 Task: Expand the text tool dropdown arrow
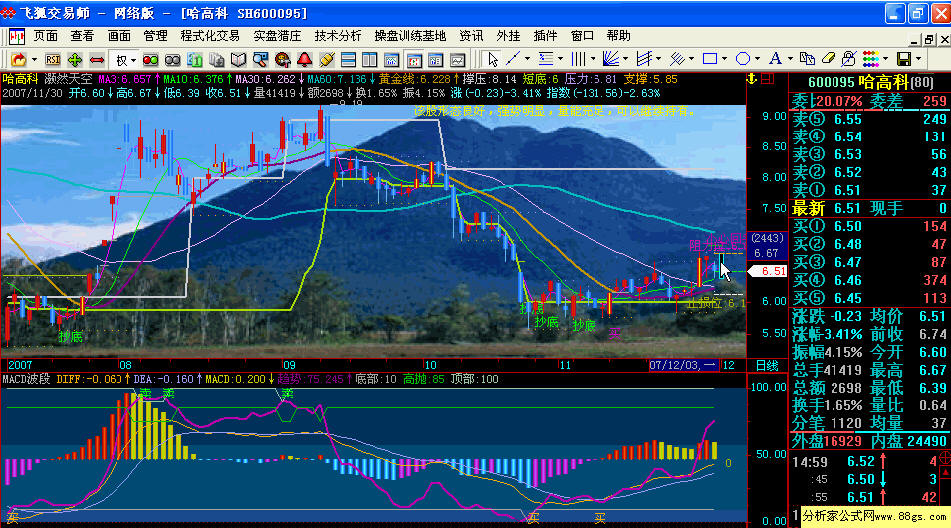pyautogui.click(x=790, y=59)
